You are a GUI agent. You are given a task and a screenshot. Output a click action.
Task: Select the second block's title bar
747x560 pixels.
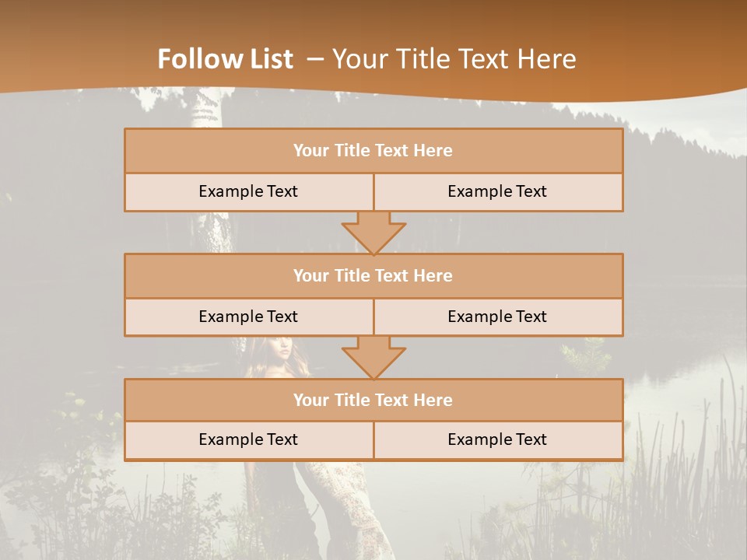pos(374,275)
